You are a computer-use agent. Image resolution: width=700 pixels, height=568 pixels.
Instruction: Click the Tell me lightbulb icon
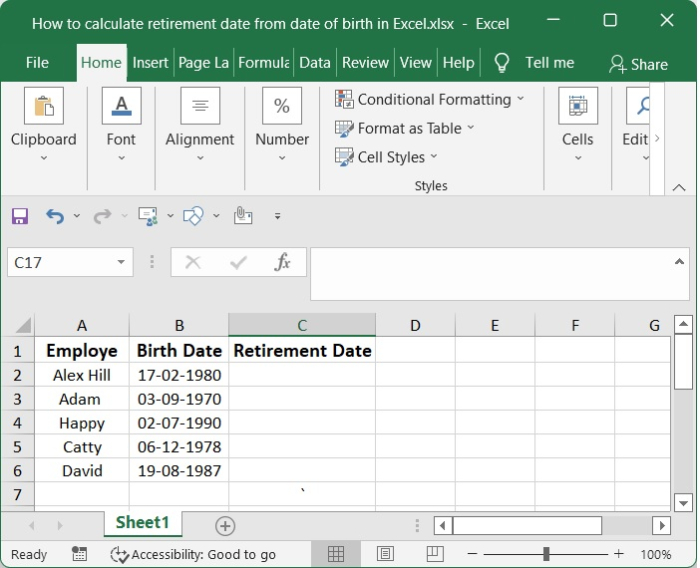pyautogui.click(x=502, y=63)
